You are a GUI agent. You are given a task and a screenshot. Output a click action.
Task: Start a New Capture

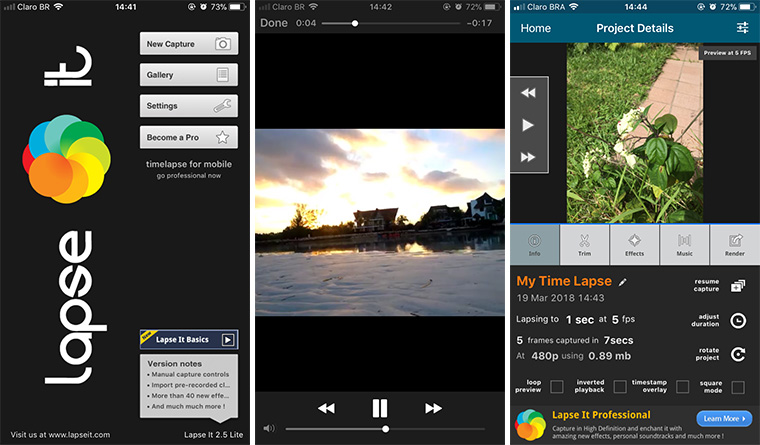click(x=189, y=44)
